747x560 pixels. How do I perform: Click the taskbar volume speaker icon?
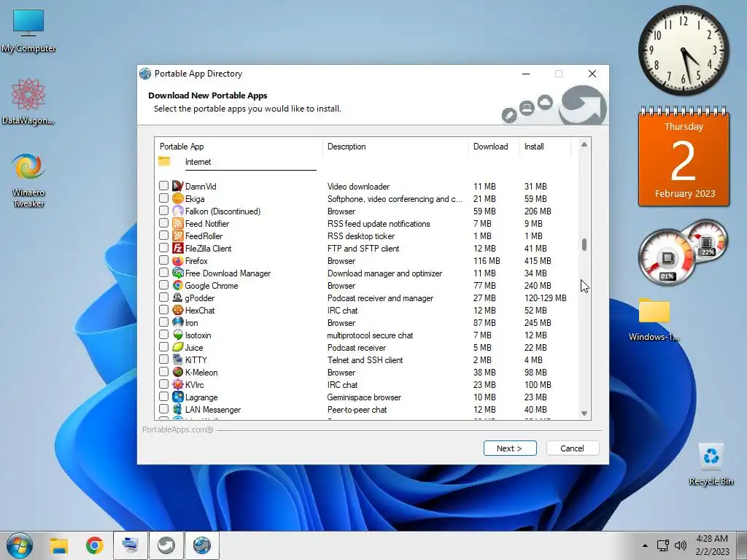[x=681, y=545]
